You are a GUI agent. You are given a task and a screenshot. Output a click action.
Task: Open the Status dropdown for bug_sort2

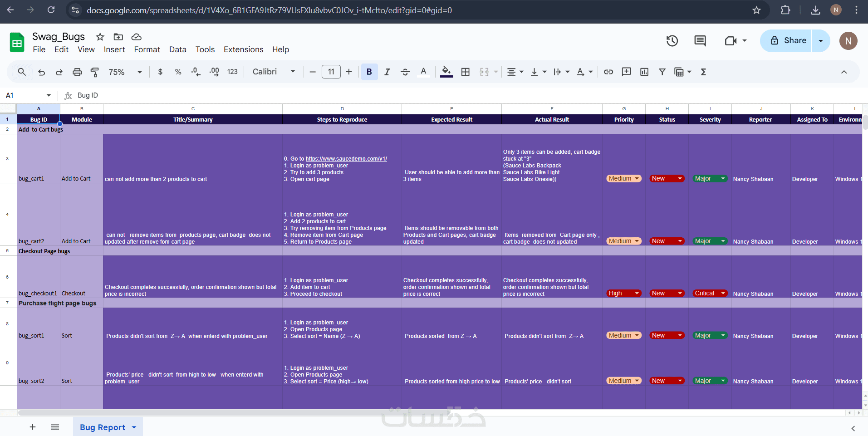click(667, 381)
